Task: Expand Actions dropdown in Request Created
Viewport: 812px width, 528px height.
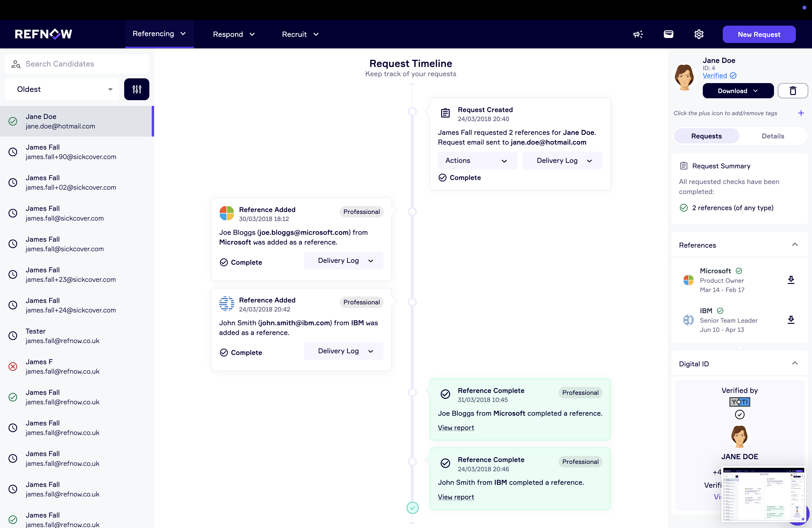Action: click(x=477, y=161)
